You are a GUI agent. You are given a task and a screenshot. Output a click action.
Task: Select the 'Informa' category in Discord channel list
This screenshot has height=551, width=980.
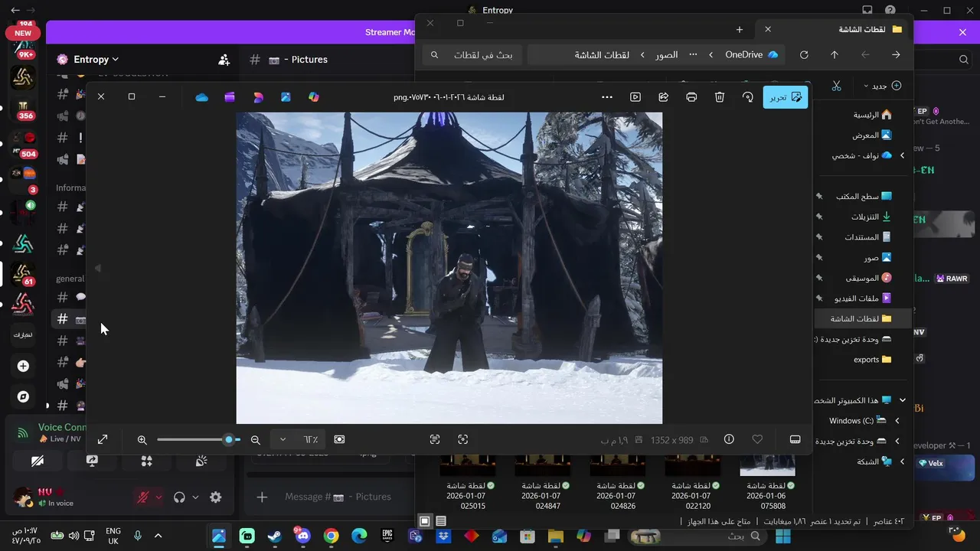tap(70, 187)
